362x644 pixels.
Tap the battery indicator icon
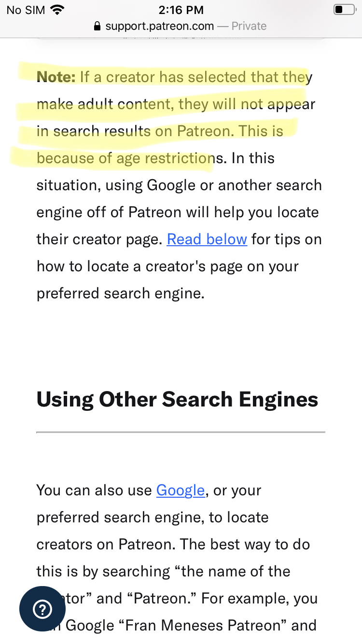[344, 10]
